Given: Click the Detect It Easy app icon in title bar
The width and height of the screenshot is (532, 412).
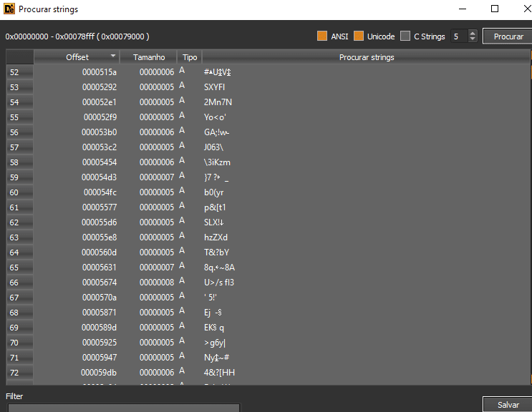Looking at the screenshot, I should pyautogui.click(x=9, y=9).
